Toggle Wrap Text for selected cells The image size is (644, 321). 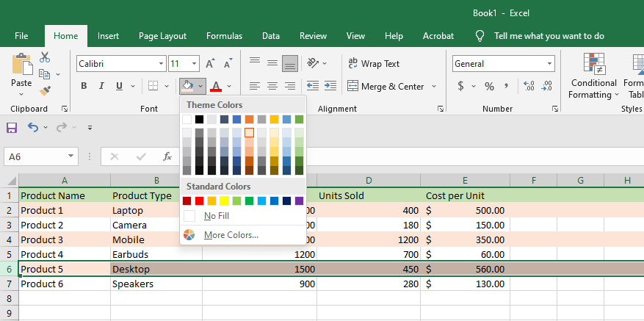(x=374, y=64)
